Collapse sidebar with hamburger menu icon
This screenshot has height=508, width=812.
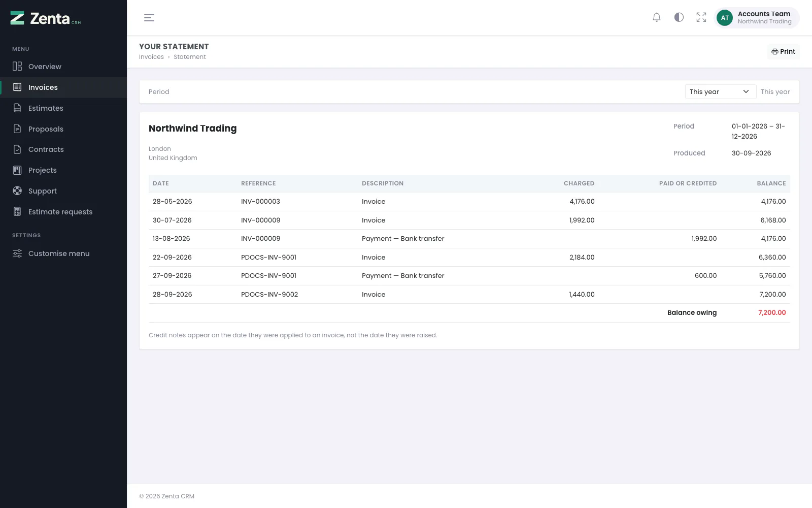[x=149, y=18]
